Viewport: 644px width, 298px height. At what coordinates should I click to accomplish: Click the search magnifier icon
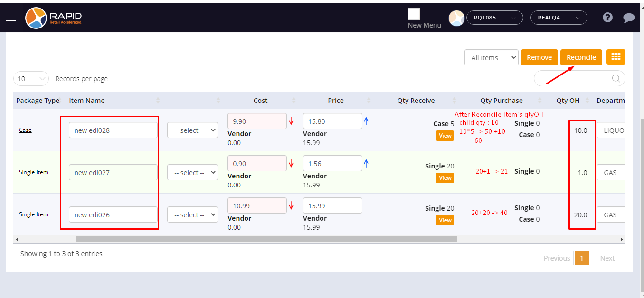(616, 79)
